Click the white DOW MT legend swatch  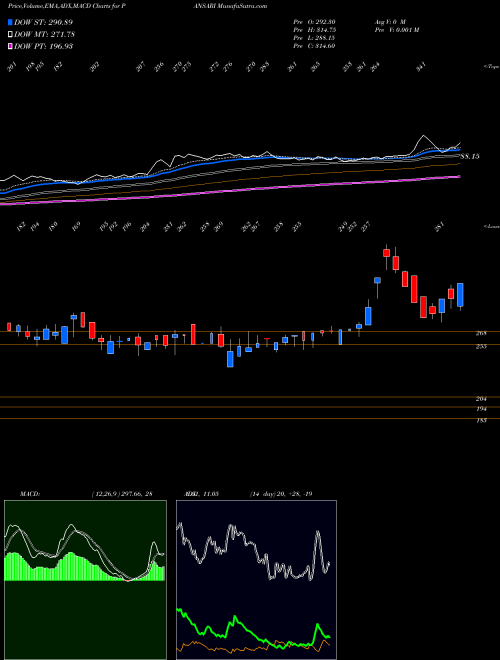[x=11, y=34]
